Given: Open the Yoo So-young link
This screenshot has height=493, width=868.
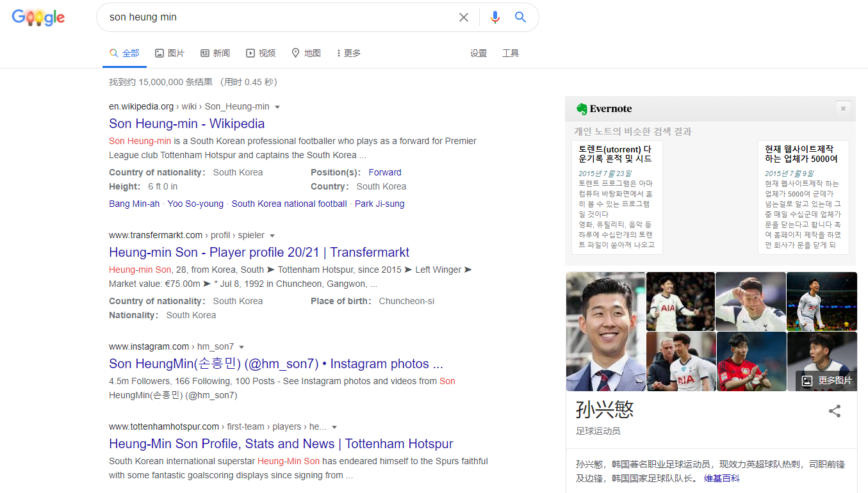Looking at the screenshot, I should pyautogui.click(x=195, y=204).
